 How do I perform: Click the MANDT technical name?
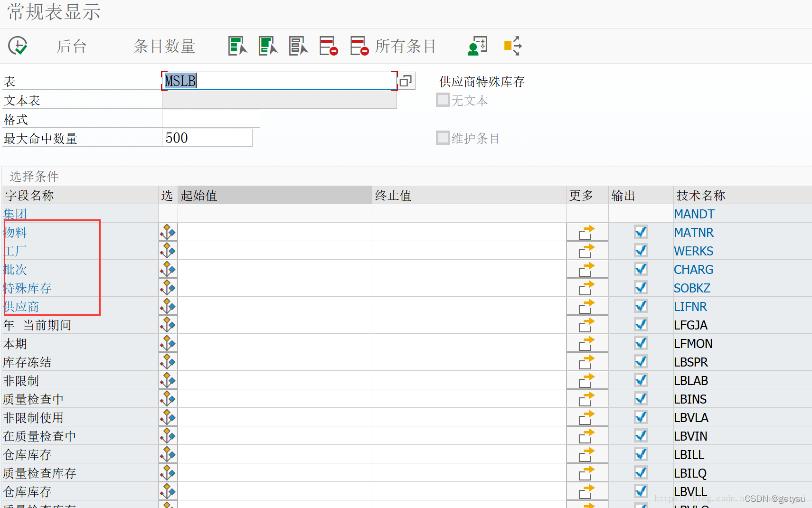(x=694, y=214)
